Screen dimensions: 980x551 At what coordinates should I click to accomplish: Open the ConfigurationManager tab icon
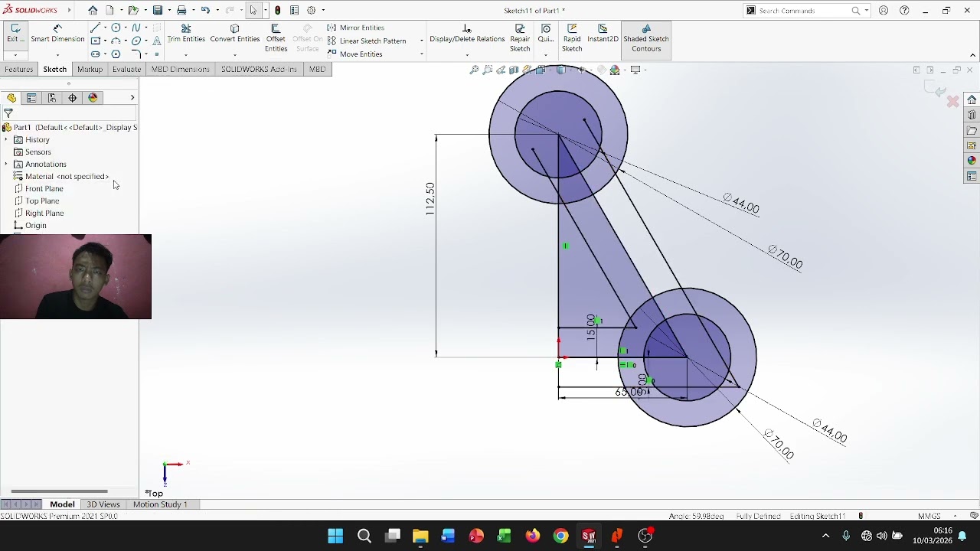(x=52, y=98)
